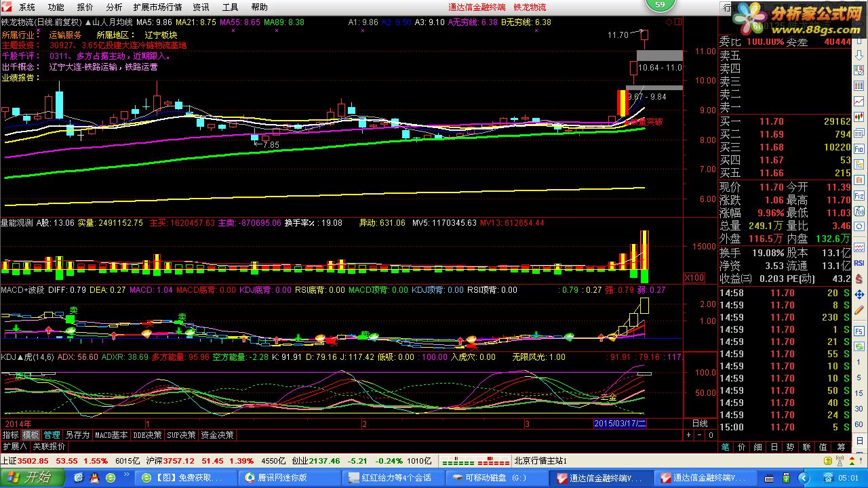Click the F5 icon in right toolbar
Viewport: 868px width, 488px height.
(x=859, y=331)
